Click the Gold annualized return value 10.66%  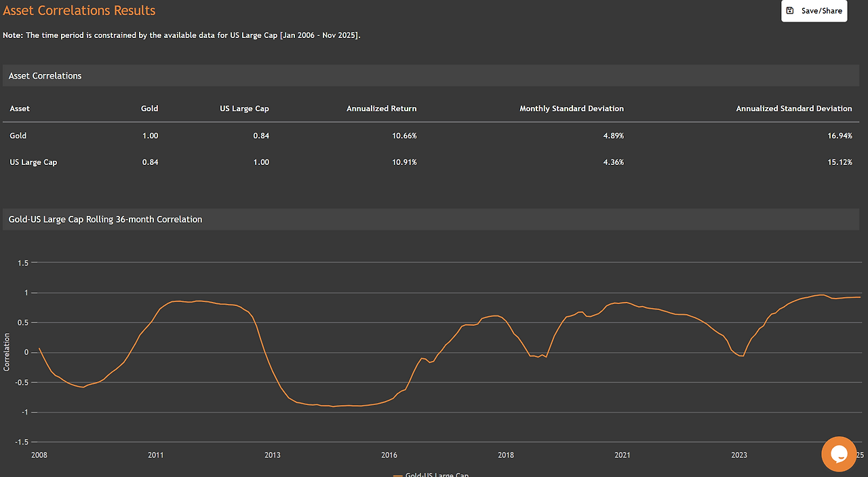click(404, 136)
